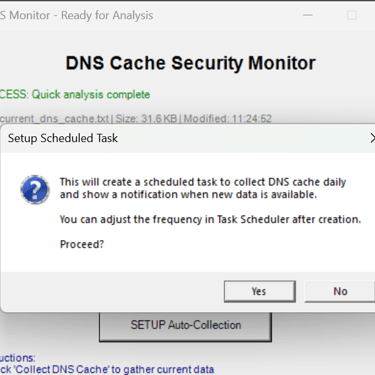The height and width of the screenshot is (375, 375).
Task: Click the scheduled task description first line
Action: pos(203,182)
